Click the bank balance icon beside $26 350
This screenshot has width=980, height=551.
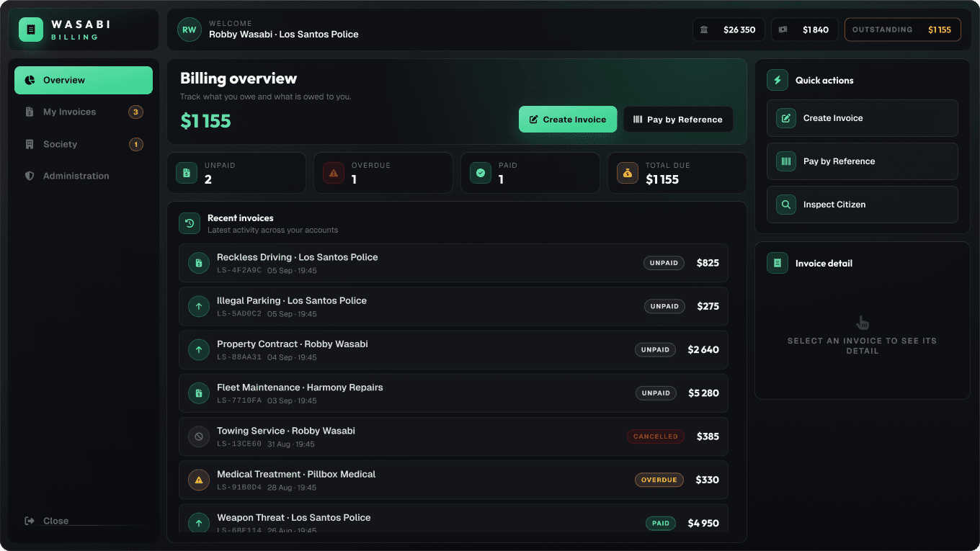coord(704,30)
